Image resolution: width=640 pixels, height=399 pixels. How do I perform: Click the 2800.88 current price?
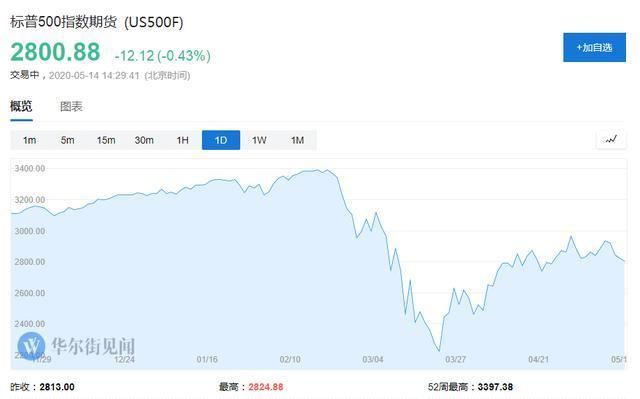55,52
